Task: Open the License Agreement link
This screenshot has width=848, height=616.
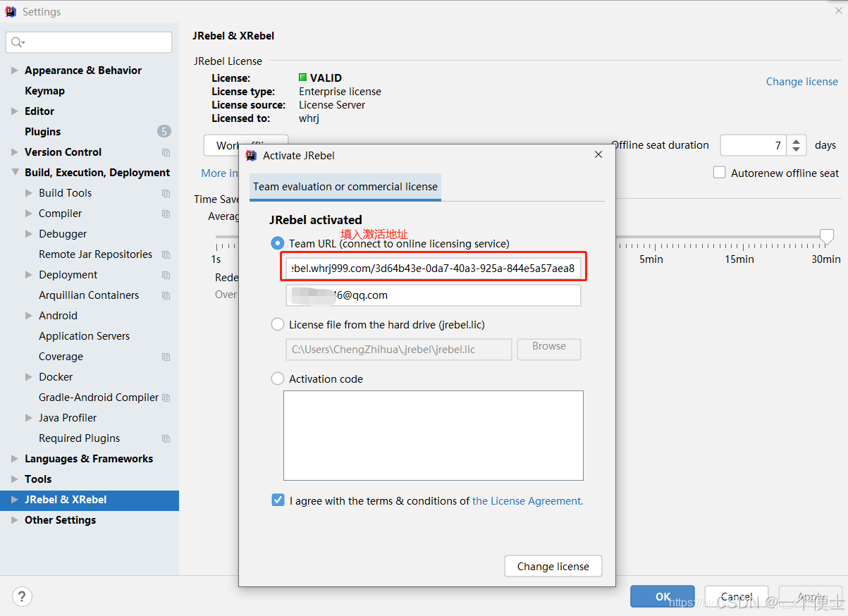Action: tap(527, 501)
